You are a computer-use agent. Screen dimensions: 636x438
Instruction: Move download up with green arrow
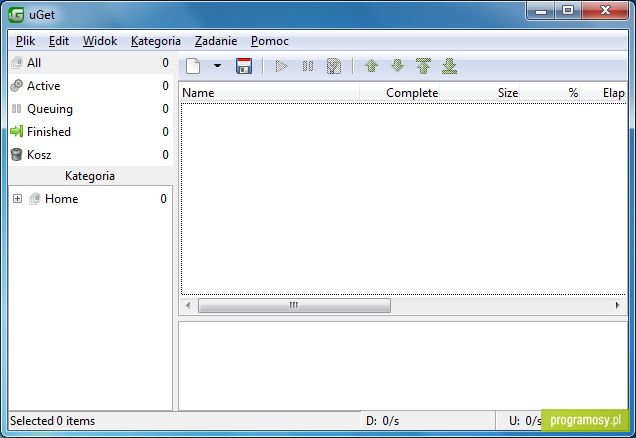(x=372, y=66)
